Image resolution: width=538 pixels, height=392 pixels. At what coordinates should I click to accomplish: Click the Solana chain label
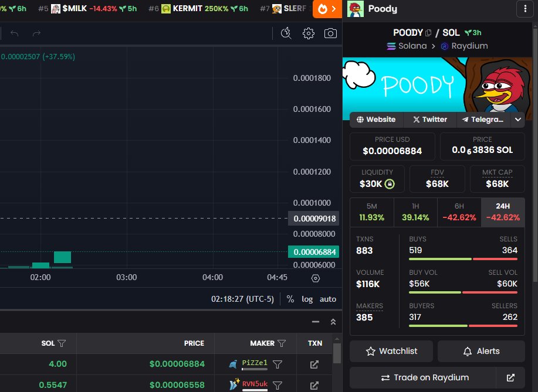click(407, 46)
